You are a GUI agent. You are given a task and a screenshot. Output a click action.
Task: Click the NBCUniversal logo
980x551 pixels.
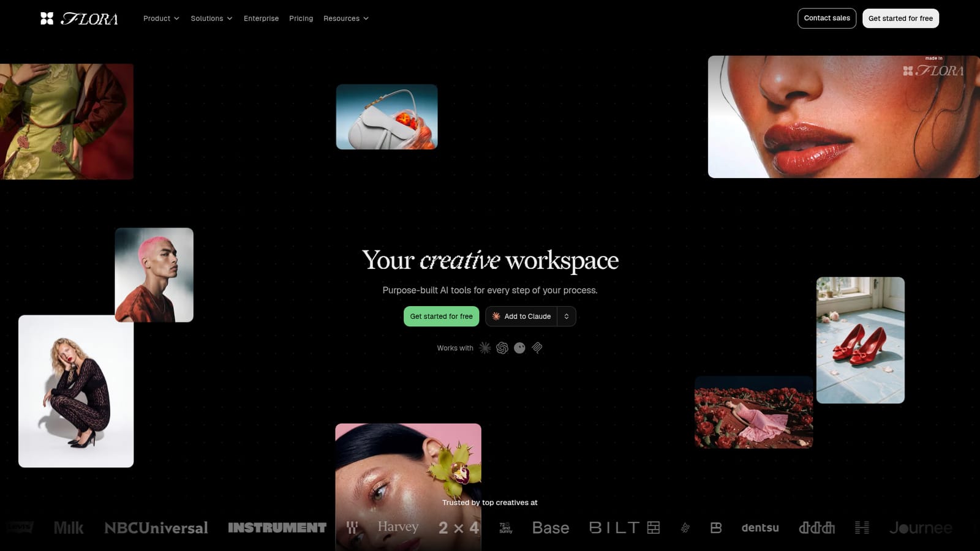click(x=156, y=528)
